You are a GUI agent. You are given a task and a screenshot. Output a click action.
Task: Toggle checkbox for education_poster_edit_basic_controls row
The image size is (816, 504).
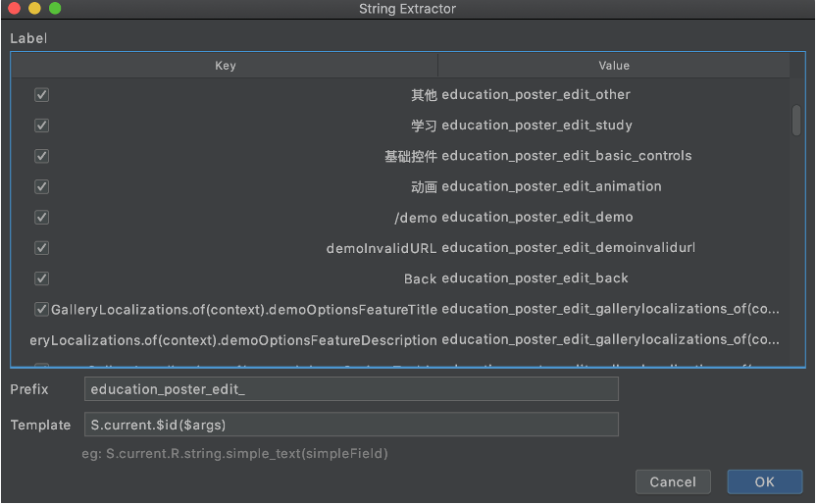[x=41, y=156]
